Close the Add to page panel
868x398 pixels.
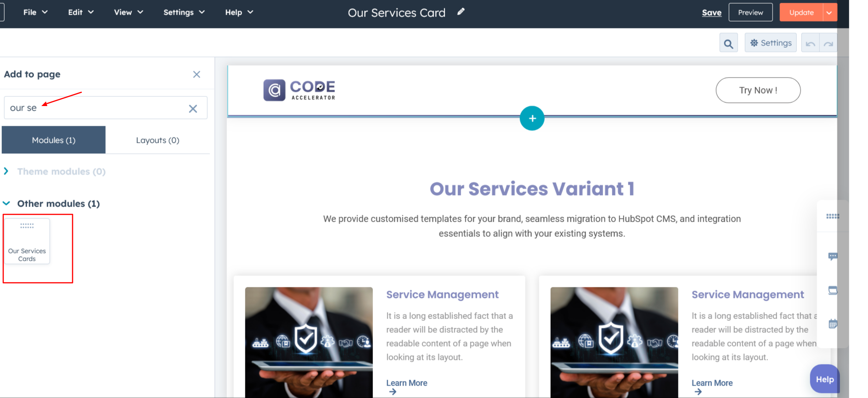point(197,74)
